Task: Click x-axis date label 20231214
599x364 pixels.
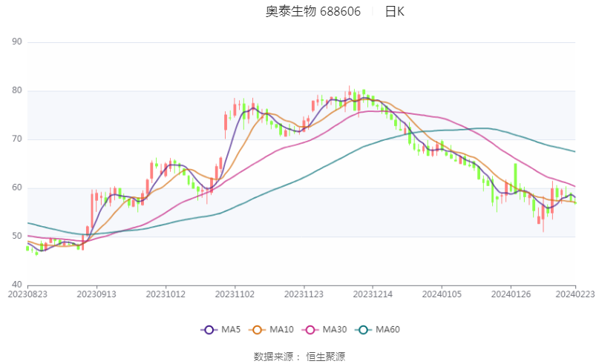Action: 373,294
